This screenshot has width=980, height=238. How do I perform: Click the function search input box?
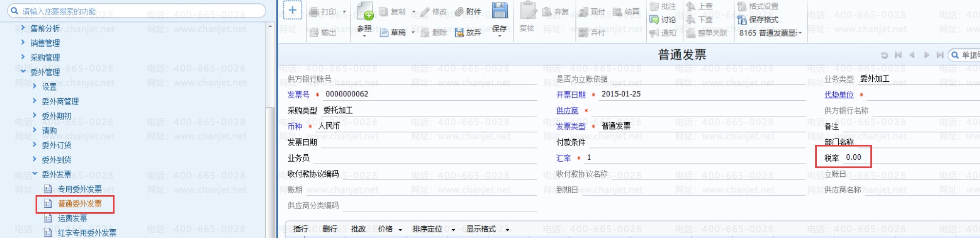click(136, 11)
